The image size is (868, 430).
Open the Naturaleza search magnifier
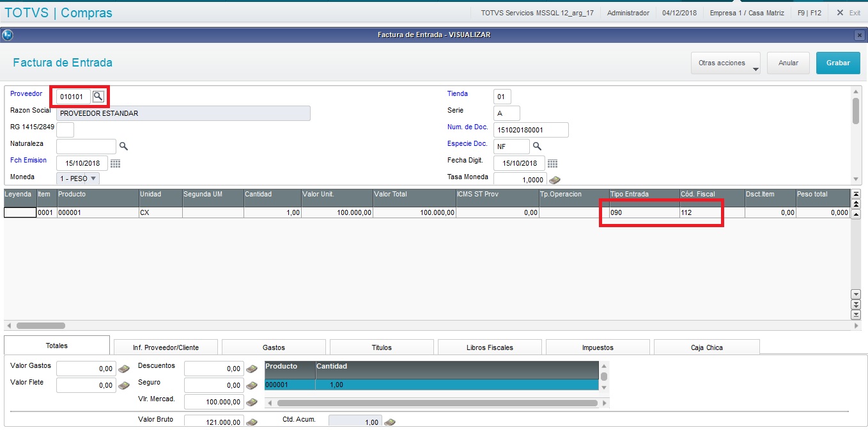point(123,147)
